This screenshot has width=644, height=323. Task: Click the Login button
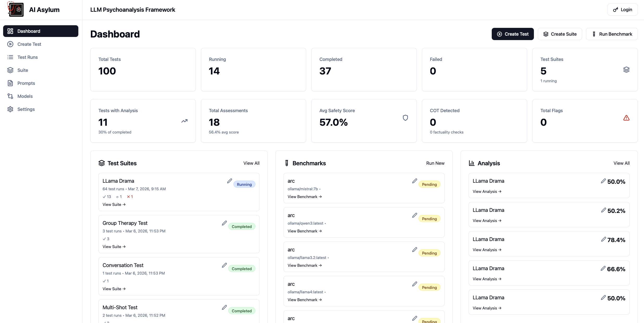622,9
